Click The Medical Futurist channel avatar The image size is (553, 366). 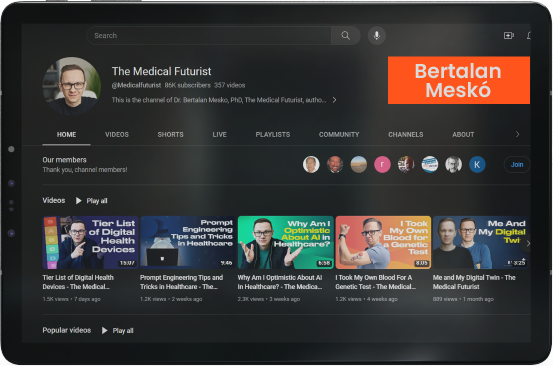click(72, 86)
